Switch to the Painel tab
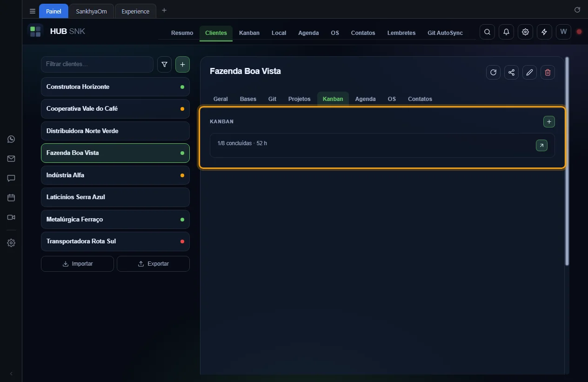 click(x=53, y=11)
